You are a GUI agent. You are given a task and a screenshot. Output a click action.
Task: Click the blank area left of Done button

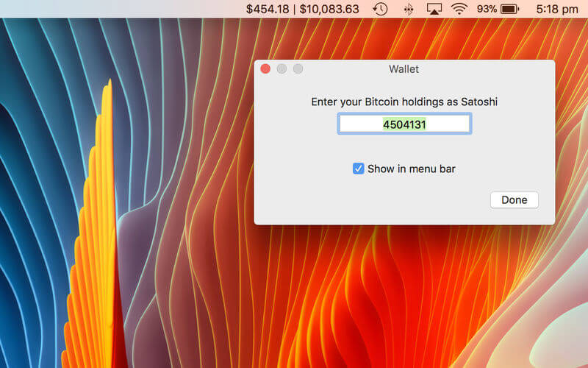click(x=371, y=199)
